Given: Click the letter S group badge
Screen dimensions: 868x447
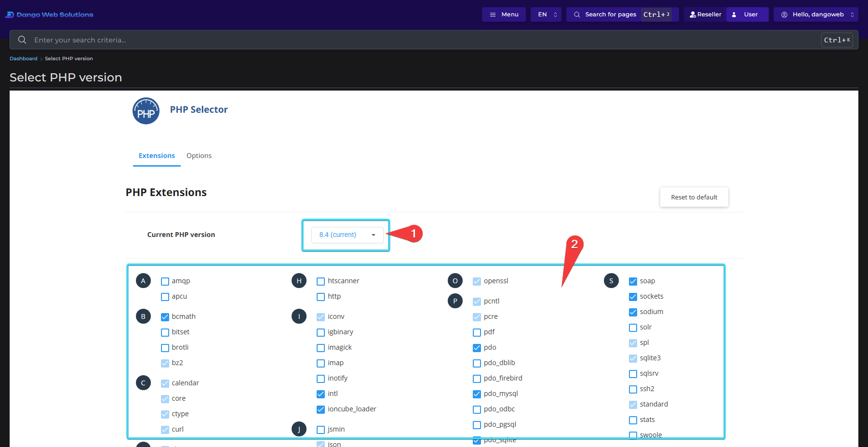Looking at the screenshot, I should tap(611, 281).
